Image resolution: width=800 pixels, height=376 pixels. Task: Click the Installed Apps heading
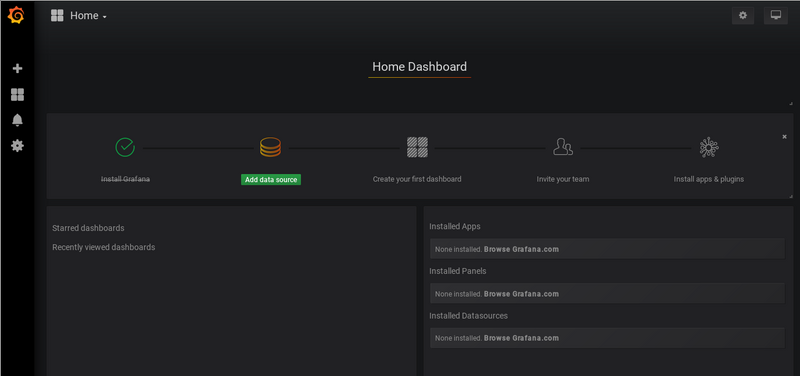455,226
